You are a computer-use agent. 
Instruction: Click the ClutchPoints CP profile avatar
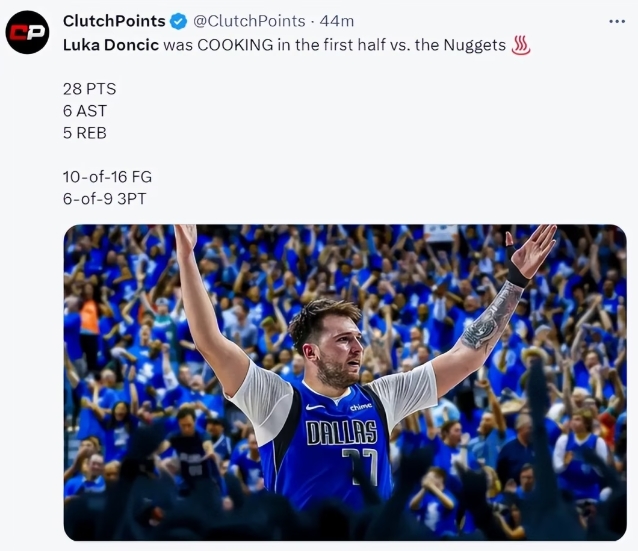point(27,32)
